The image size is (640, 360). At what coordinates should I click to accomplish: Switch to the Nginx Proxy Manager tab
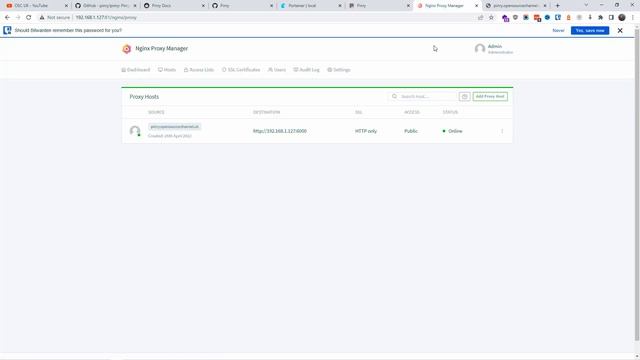(x=447, y=6)
